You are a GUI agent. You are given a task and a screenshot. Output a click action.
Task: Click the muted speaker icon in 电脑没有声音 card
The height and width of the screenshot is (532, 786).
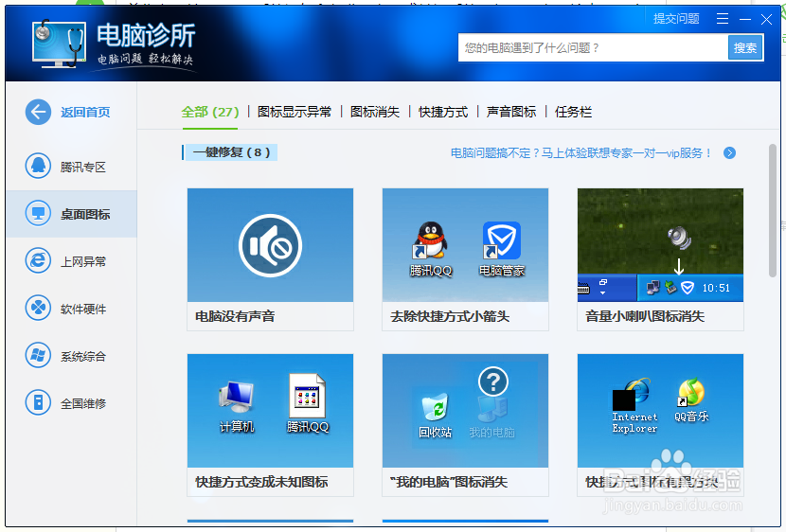tap(270, 245)
